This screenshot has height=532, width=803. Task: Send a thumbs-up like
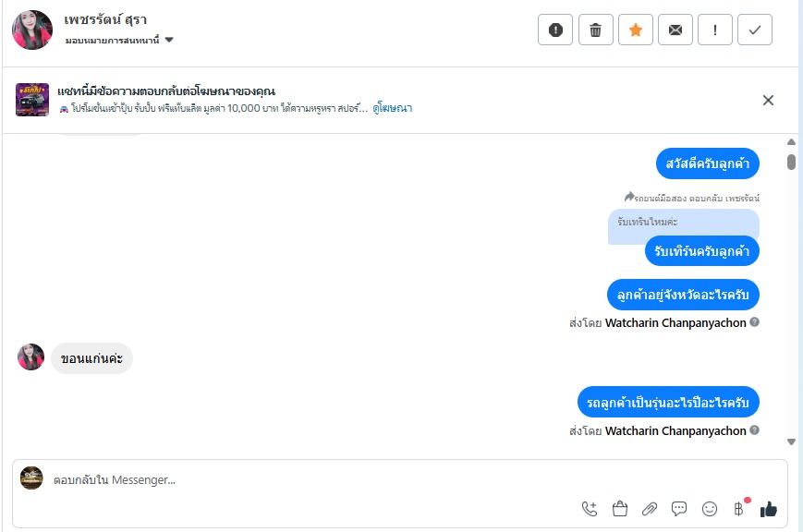point(769,508)
